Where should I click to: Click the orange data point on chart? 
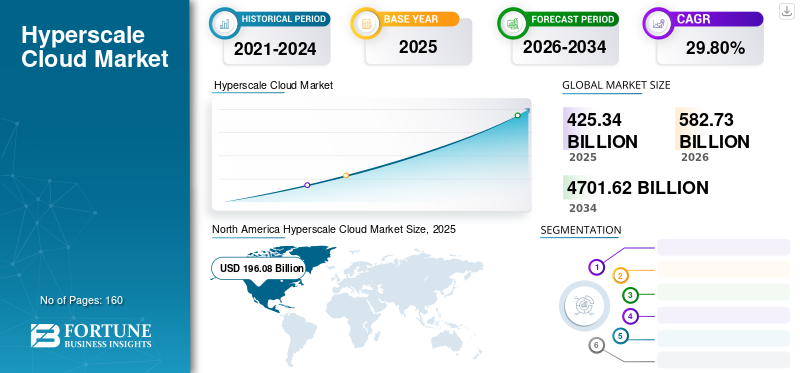click(x=346, y=176)
